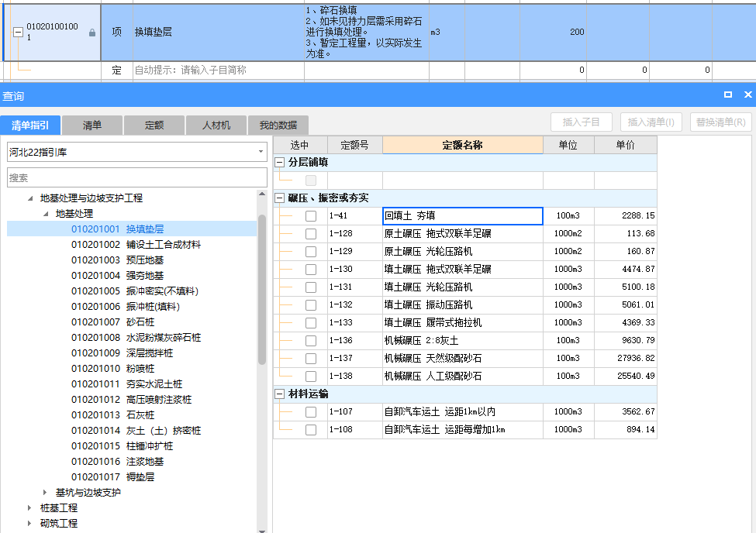Select 010201007 砂石桩

[x=113, y=322]
